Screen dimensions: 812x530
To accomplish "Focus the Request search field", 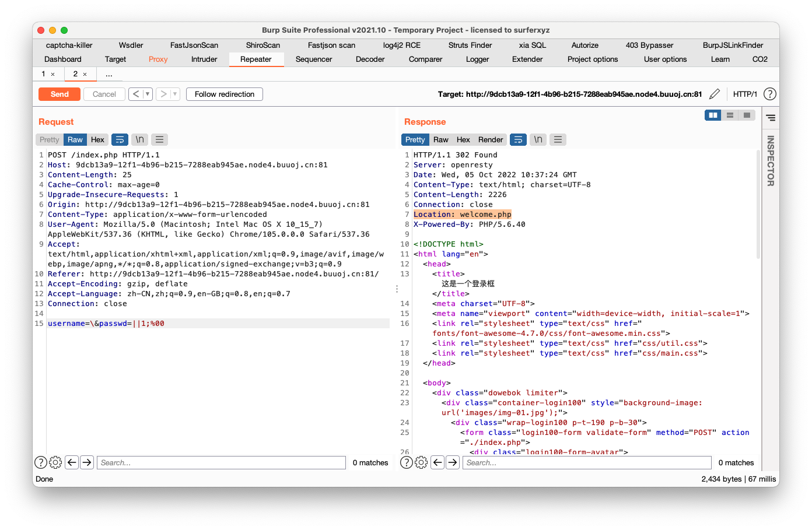I will click(x=221, y=462).
